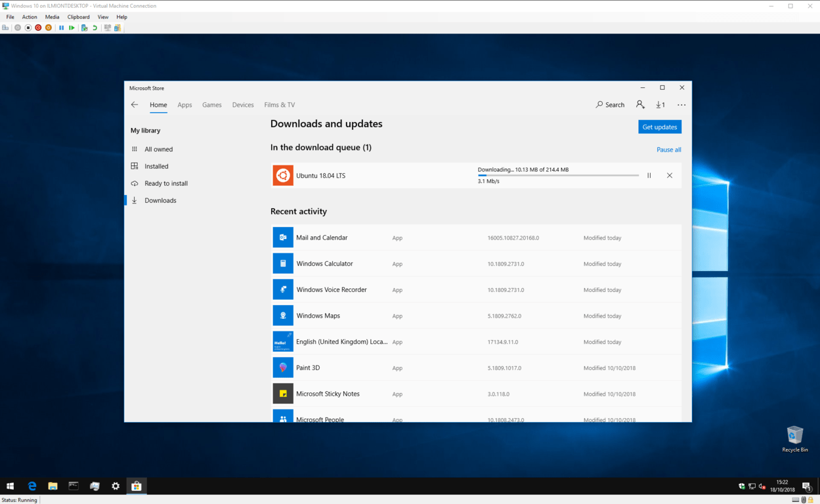This screenshot has width=820, height=504.
Task: Click the muted volume tray icon
Action: pyautogui.click(x=762, y=486)
